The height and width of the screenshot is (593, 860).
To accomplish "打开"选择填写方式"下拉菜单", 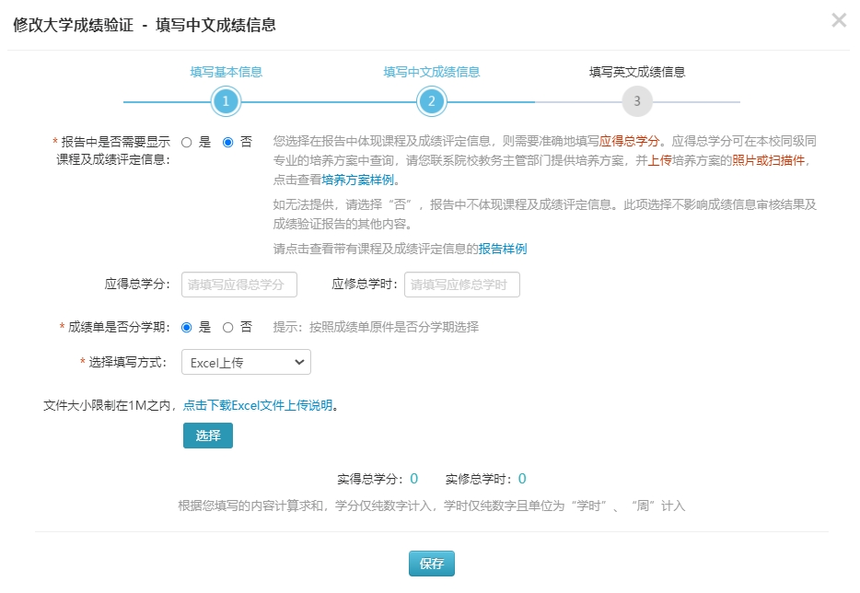I will click(x=245, y=362).
